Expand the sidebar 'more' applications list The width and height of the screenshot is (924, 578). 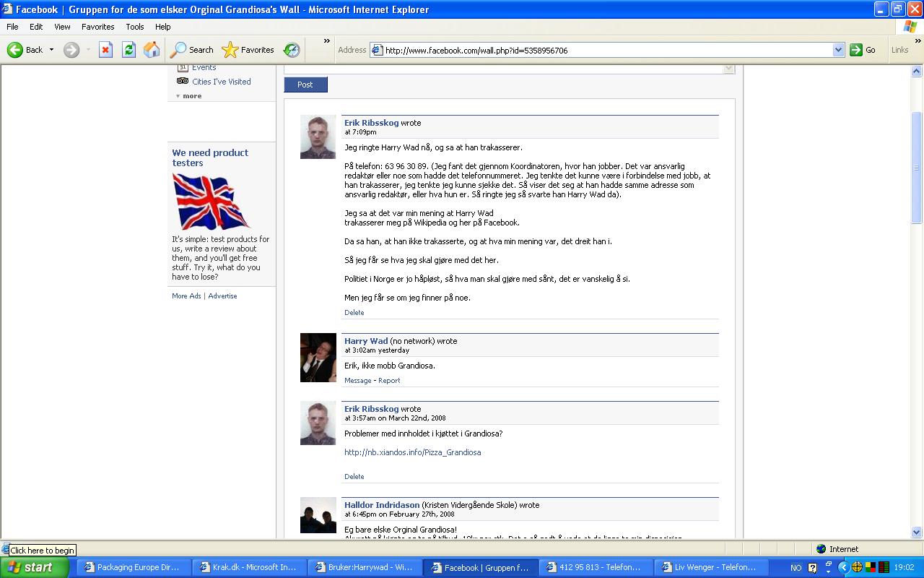pos(189,96)
